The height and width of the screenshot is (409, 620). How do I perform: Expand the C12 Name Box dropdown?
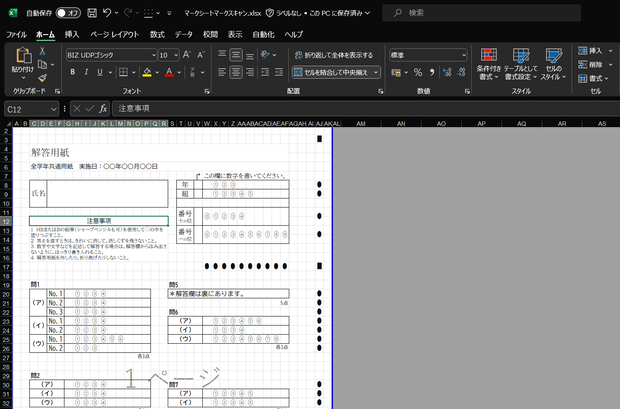pyautogui.click(x=53, y=109)
